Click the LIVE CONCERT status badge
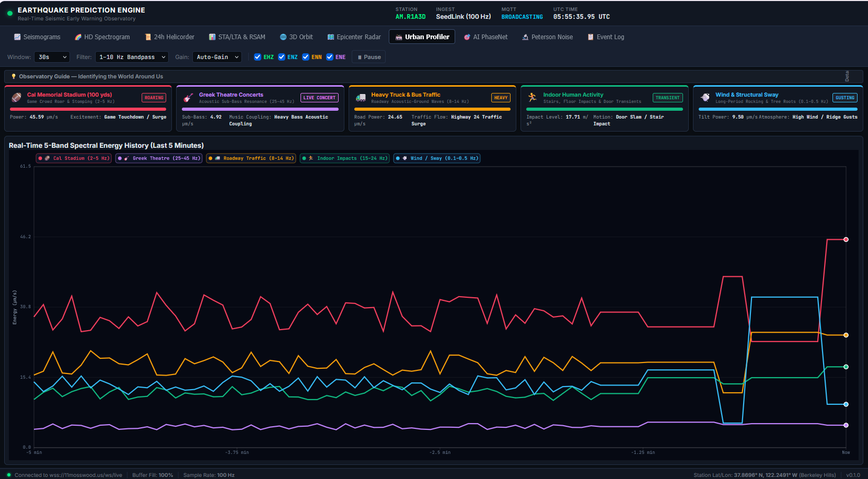The width and height of the screenshot is (868, 479). 319,98
